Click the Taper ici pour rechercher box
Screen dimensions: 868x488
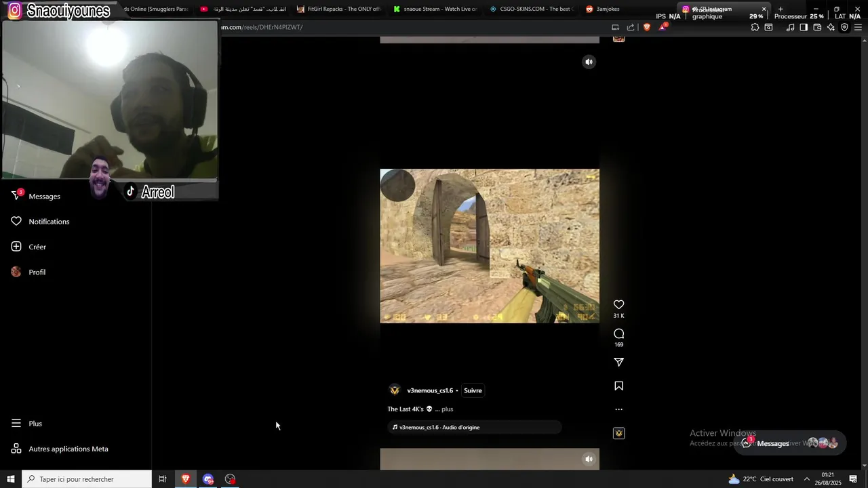pyautogui.click(x=87, y=479)
